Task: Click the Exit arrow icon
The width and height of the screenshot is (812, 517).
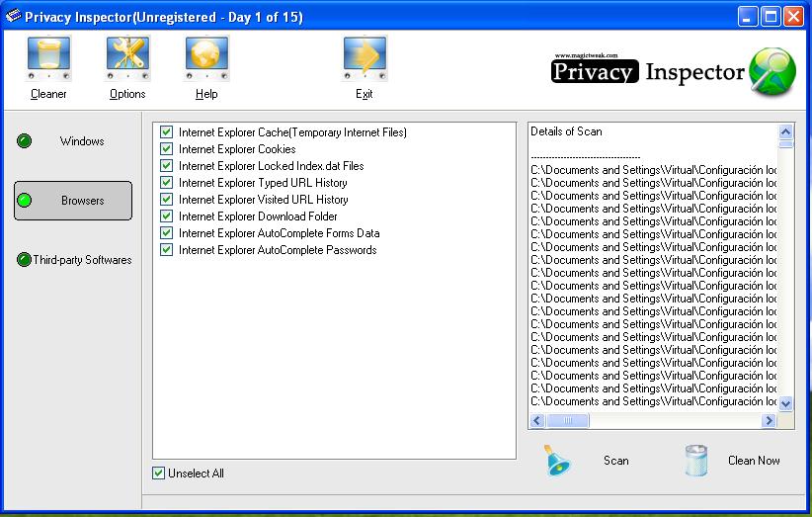Action: 365,58
